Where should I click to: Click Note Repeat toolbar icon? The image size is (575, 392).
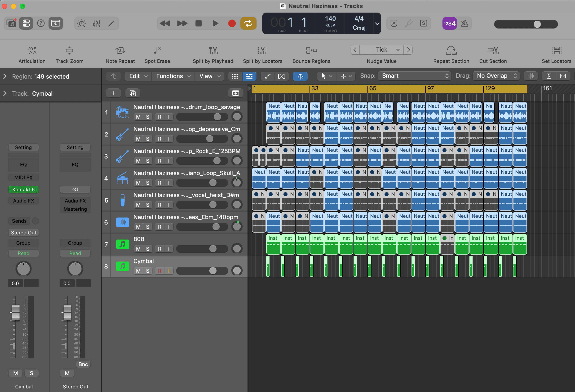point(120,51)
